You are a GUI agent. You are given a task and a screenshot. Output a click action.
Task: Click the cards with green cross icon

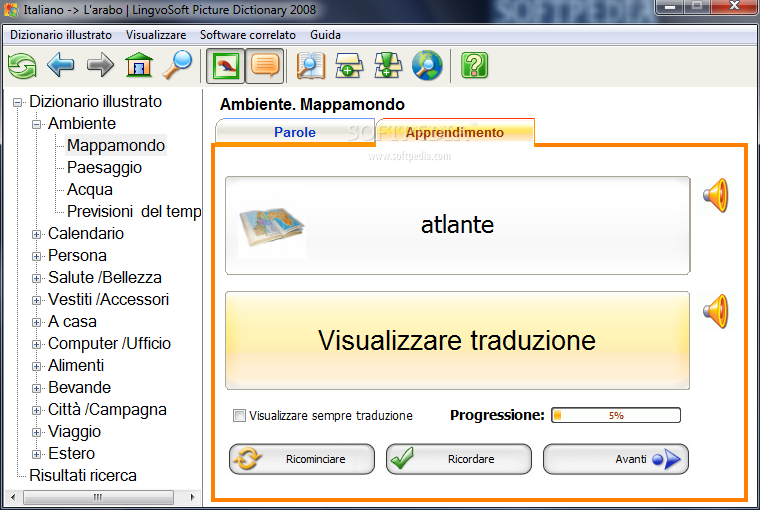(388, 65)
